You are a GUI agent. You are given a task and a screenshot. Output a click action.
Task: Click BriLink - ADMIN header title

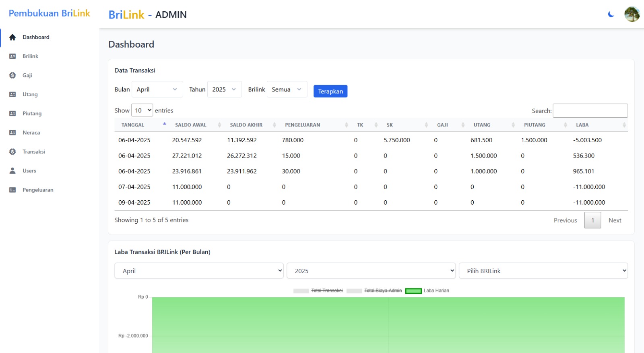coord(148,15)
